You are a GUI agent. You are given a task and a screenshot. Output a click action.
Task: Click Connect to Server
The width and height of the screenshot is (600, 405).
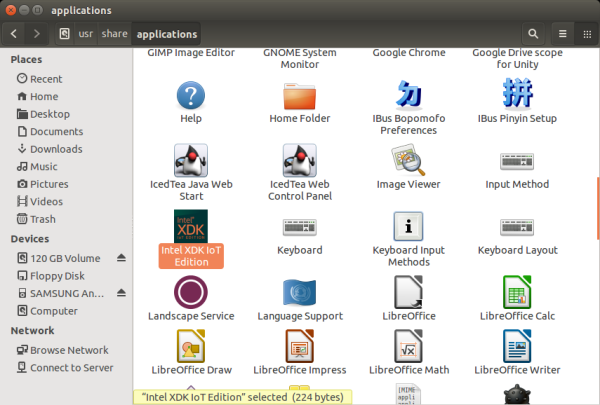coord(65,367)
